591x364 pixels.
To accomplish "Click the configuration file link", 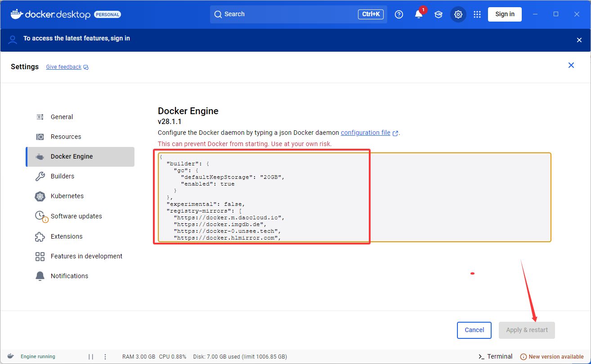I will 366,133.
